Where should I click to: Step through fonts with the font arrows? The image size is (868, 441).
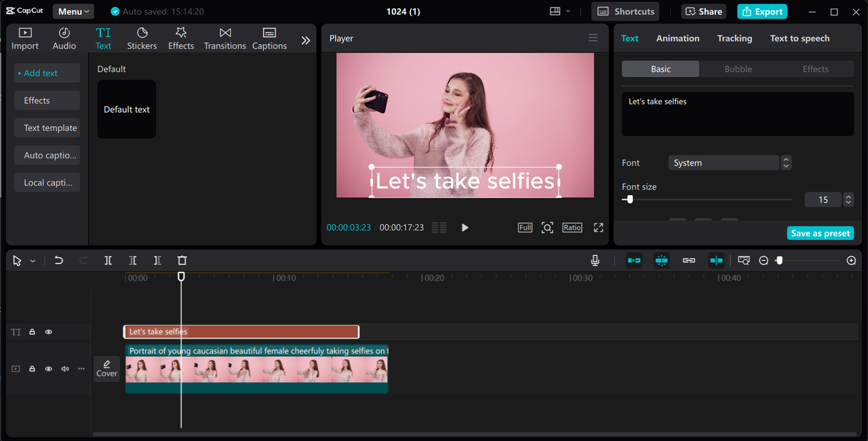click(x=786, y=163)
